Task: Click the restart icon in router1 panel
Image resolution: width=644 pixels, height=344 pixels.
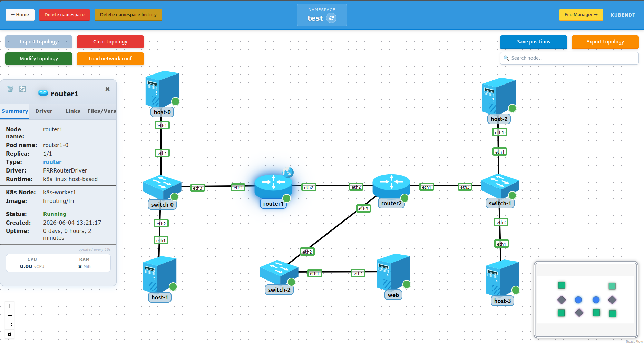Action: coord(23,89)
